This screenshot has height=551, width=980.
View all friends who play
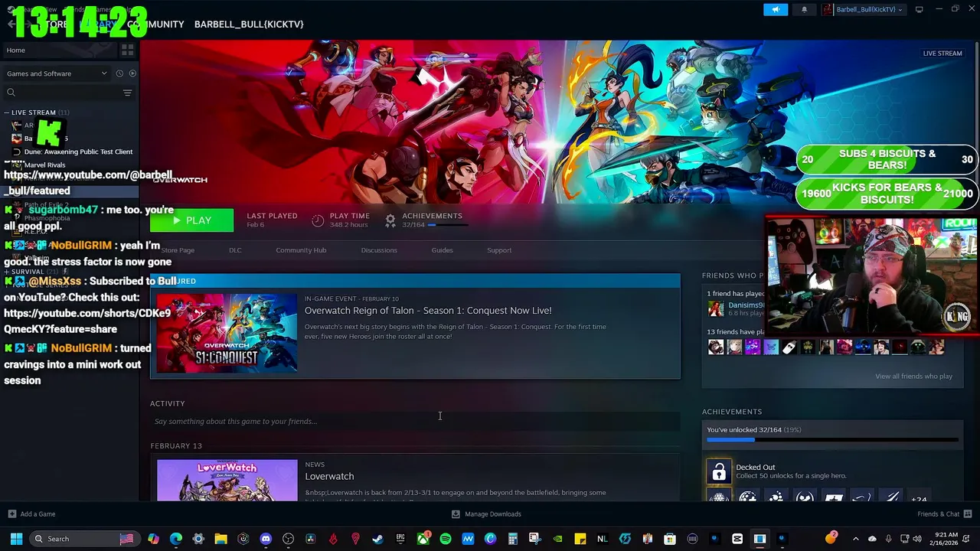pyautogui.click(x=913, y=377)
